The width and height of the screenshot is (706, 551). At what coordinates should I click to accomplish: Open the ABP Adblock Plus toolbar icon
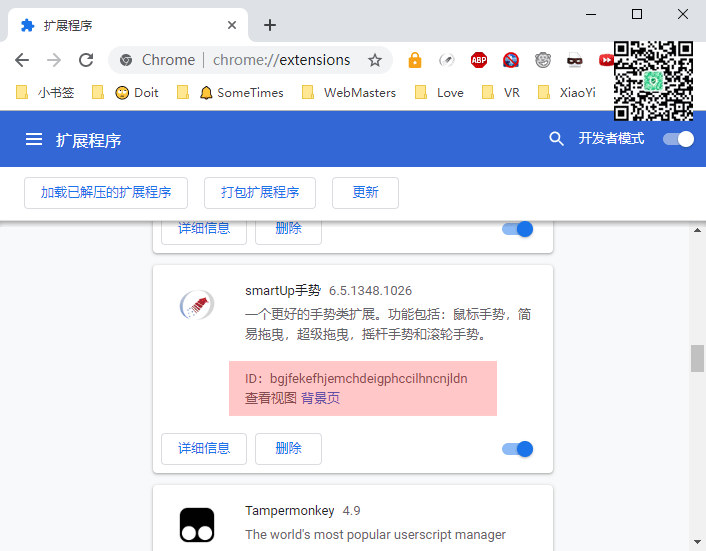pos(479,60)
